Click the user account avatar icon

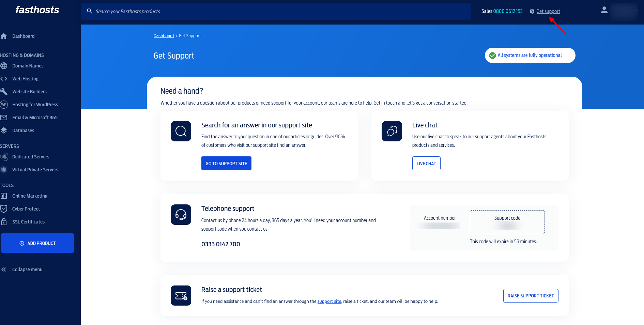pos(604,10)
